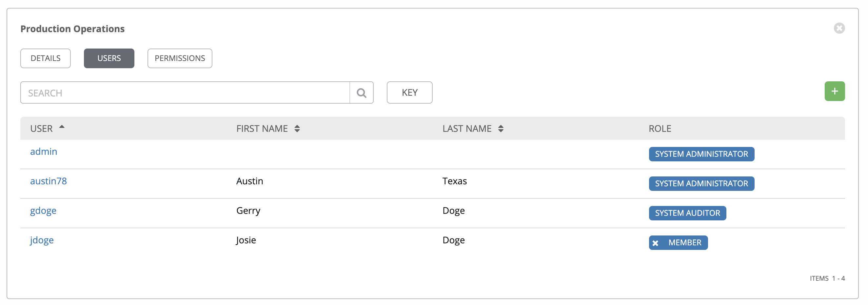Select the Users tab

click(109, 58)
